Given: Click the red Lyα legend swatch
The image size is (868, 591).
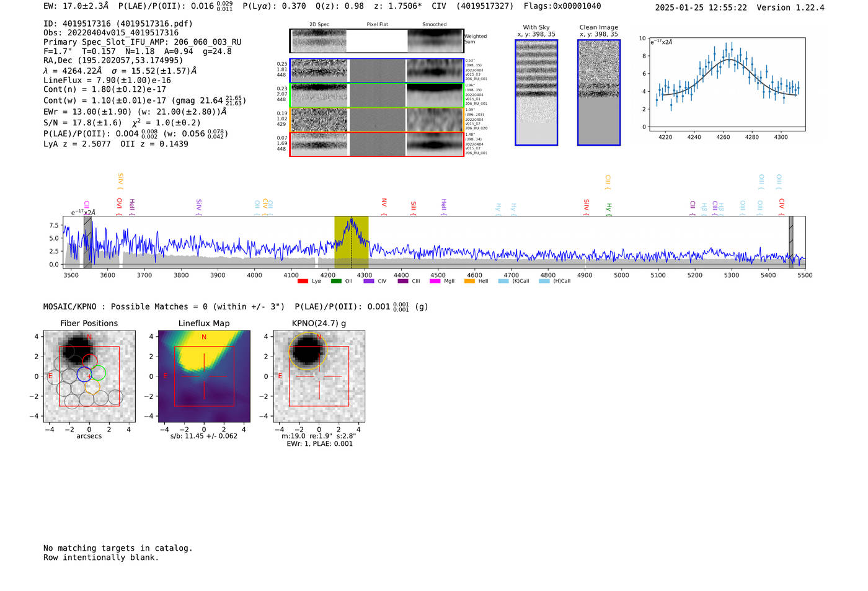Looking at the screenshot, I should click(303, 281).
